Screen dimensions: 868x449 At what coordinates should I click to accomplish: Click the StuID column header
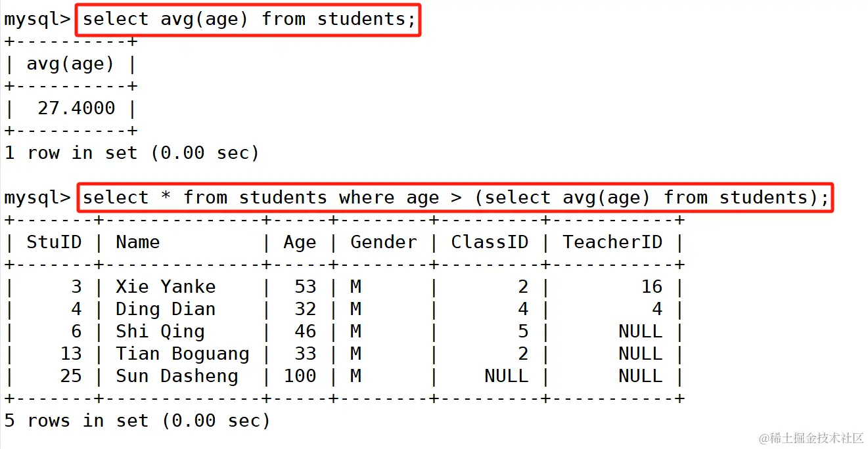pos(54,242)
